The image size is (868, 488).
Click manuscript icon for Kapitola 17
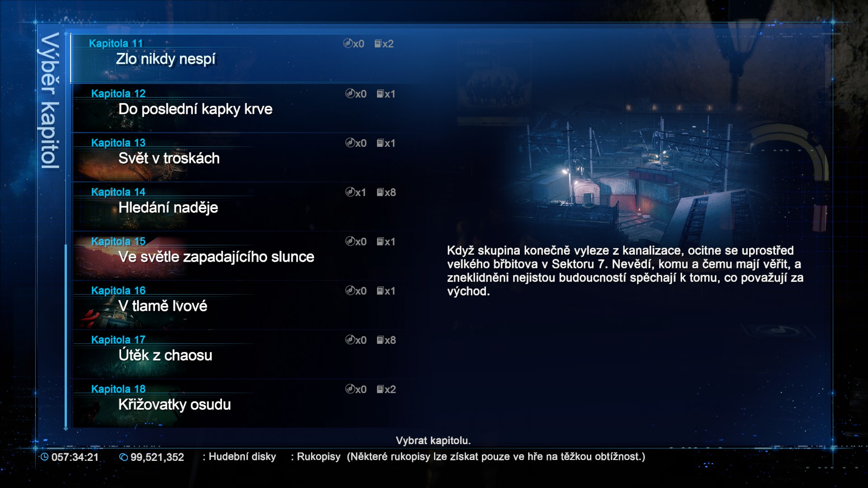click(380, 340)
